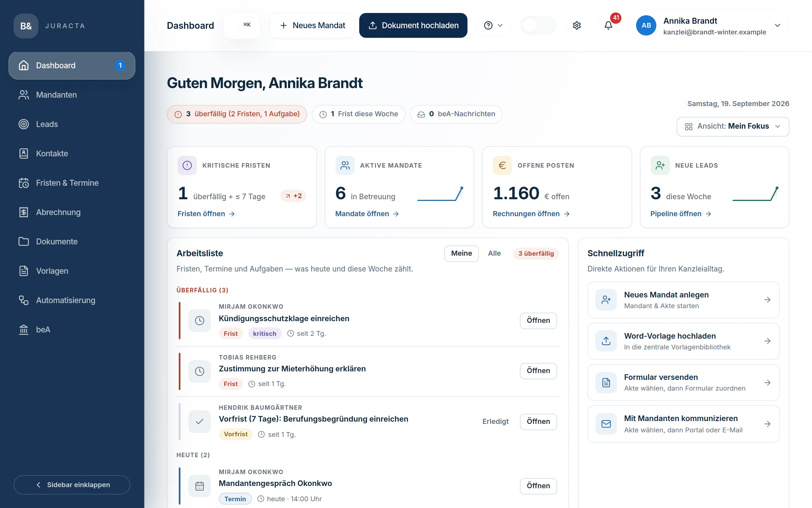Image resolution: width=812 pixels, height=508 pixels.
Task: Follow the Pipeline öffnen link
Action: pos(681,214)
